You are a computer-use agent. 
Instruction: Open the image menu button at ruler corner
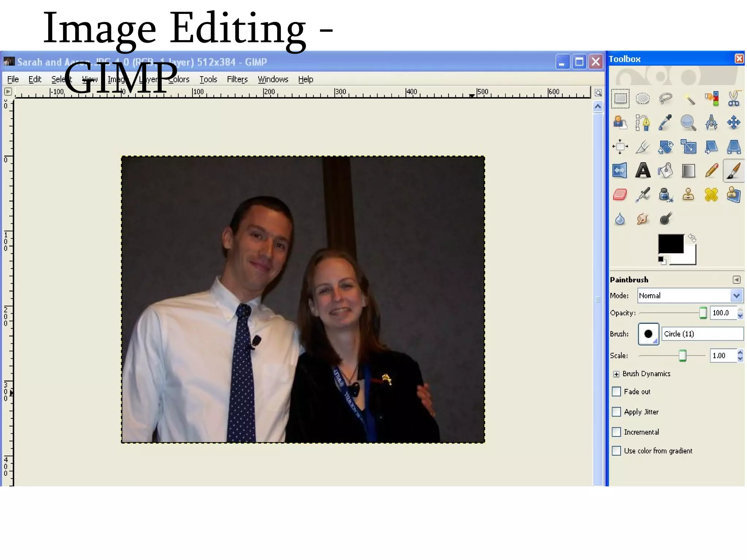click(x=8, y=92)
